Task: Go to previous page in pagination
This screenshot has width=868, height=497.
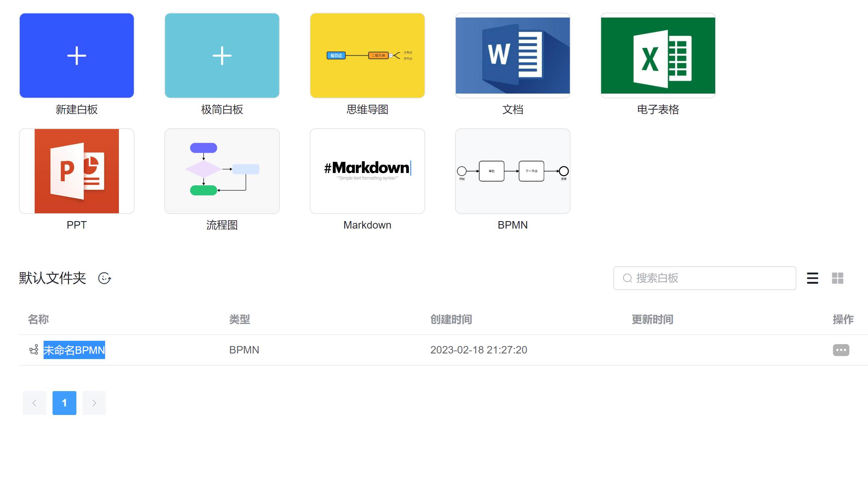Action: (35, 403)
